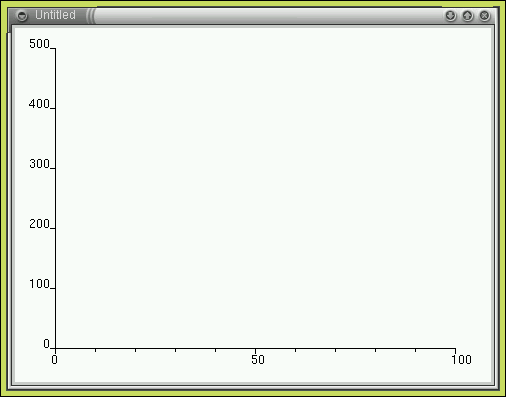Click the center of the empty plot area

[255, 198]
